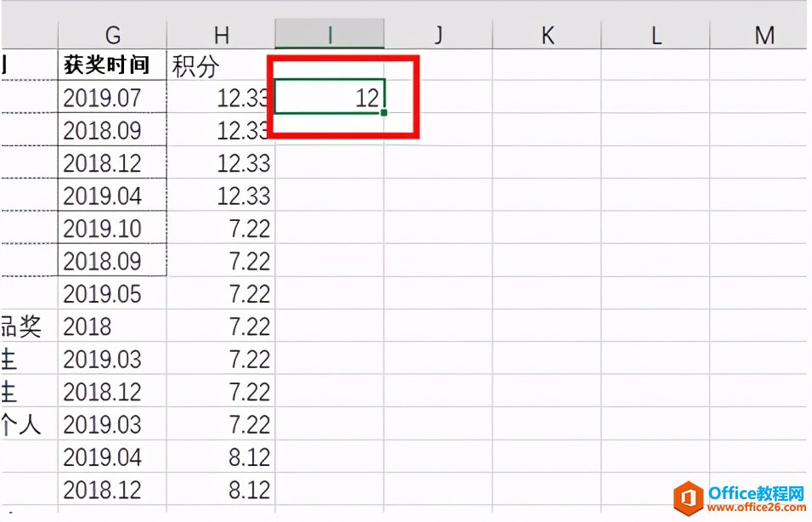This screenshot has width=812, height=522.
Task: Click the 8.12 score next to 2018.12
Action: pyautogui.click(x=221, y=490)
